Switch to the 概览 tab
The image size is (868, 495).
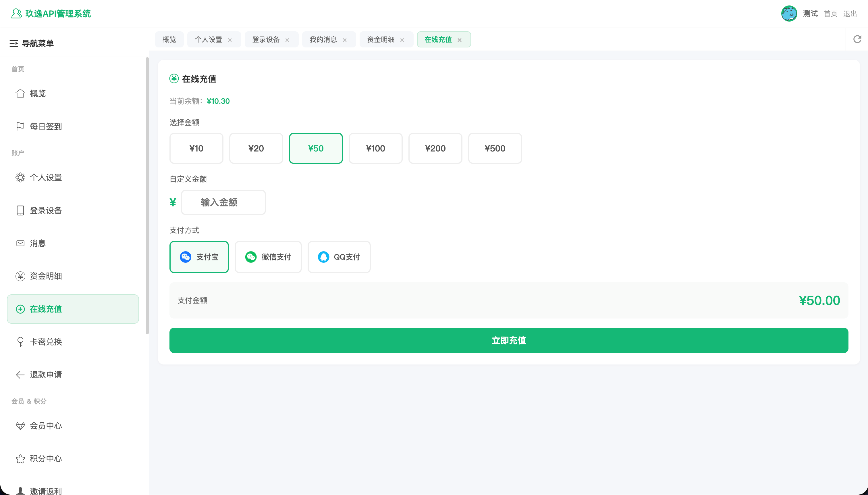(169, 39)
